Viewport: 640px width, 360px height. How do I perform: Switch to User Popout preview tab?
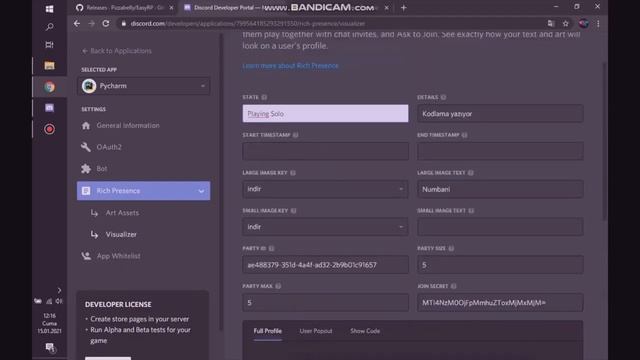[316, 331]
